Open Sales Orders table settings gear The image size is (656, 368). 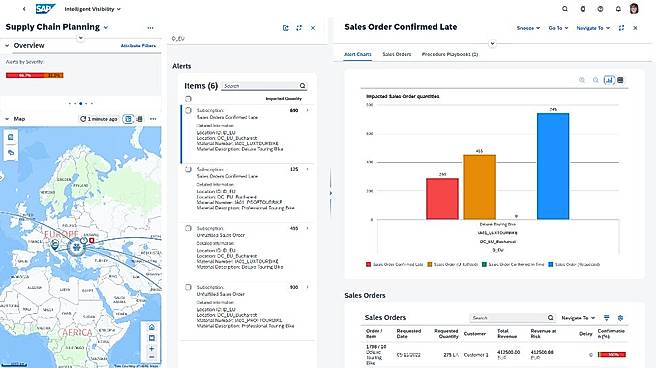[620, 318]
